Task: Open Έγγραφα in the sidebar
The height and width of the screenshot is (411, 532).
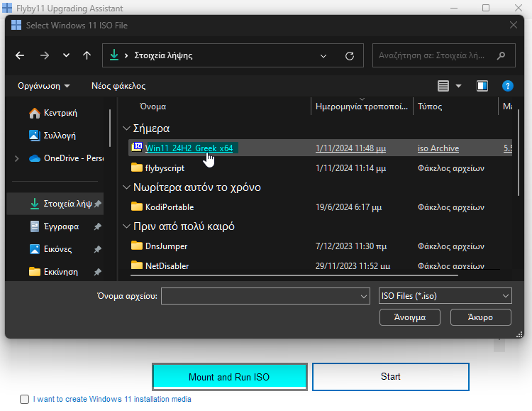Action: [61, 226]
